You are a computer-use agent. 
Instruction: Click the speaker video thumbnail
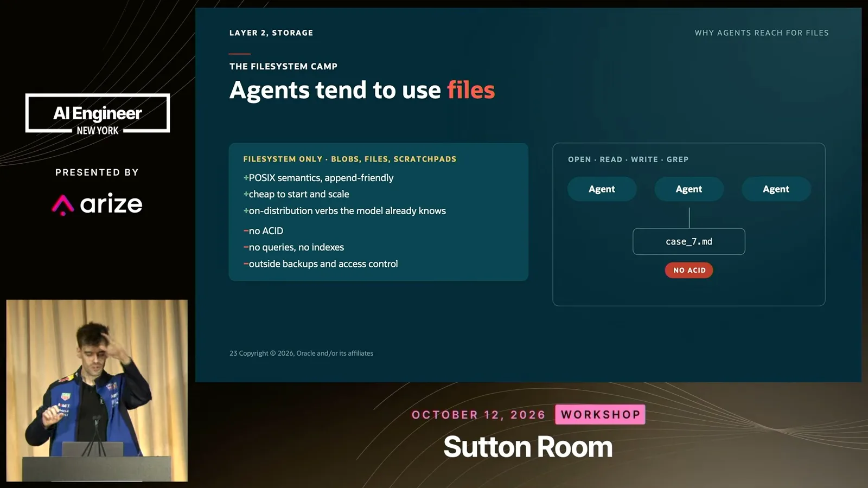[x=97, y=390]
